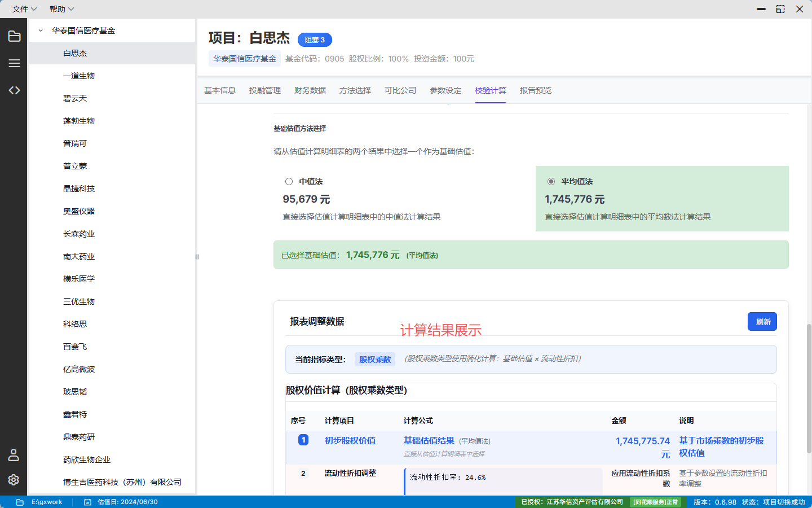Select 白思杰 in the project tree

[112, 53]
